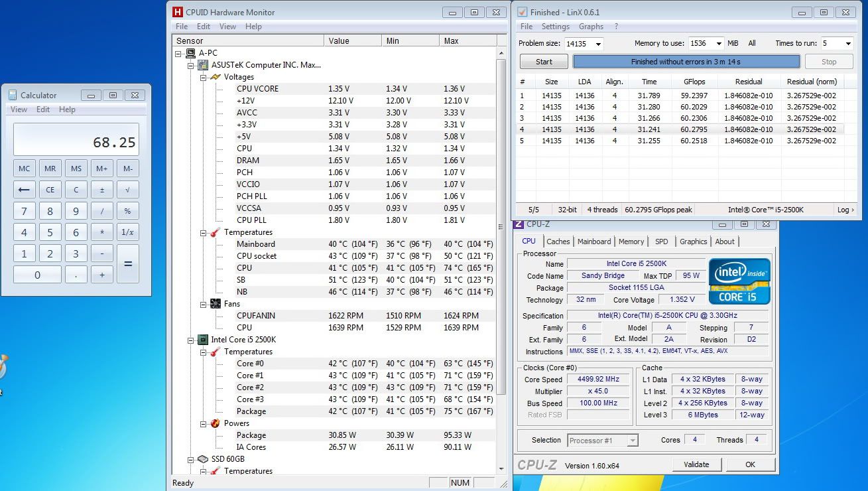
Task: Collapse the Intel Core i5 2500K node
Action: 191,340
